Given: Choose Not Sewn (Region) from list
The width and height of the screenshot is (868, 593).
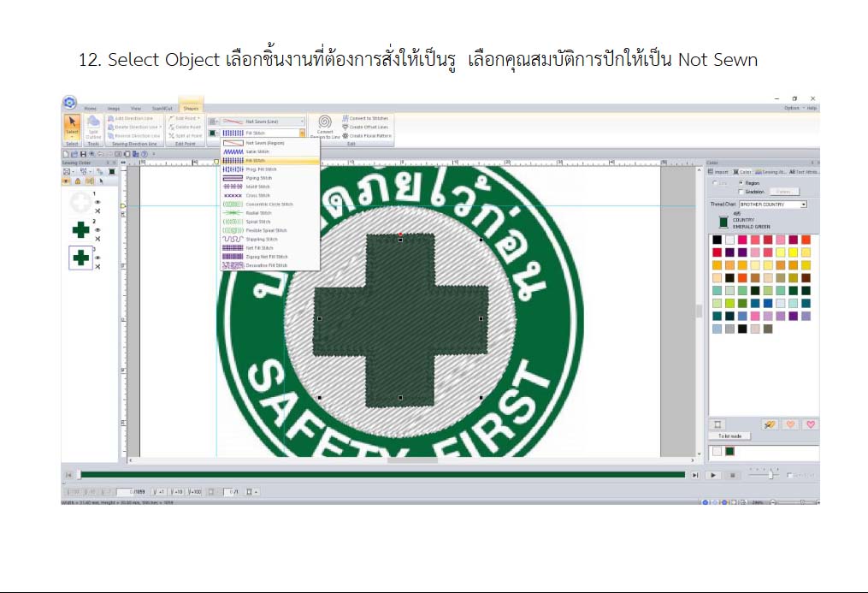Looking at the screenshot, I should [270, 143].
